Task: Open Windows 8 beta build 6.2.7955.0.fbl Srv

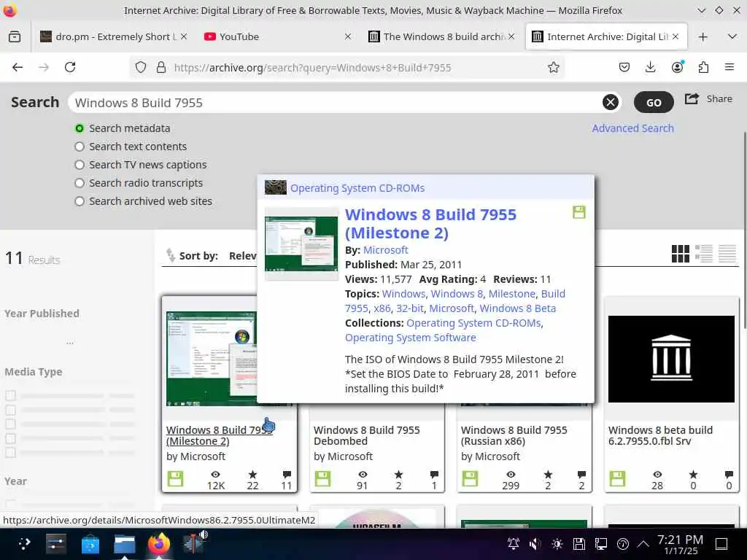Action: click(x=660, y=435)
